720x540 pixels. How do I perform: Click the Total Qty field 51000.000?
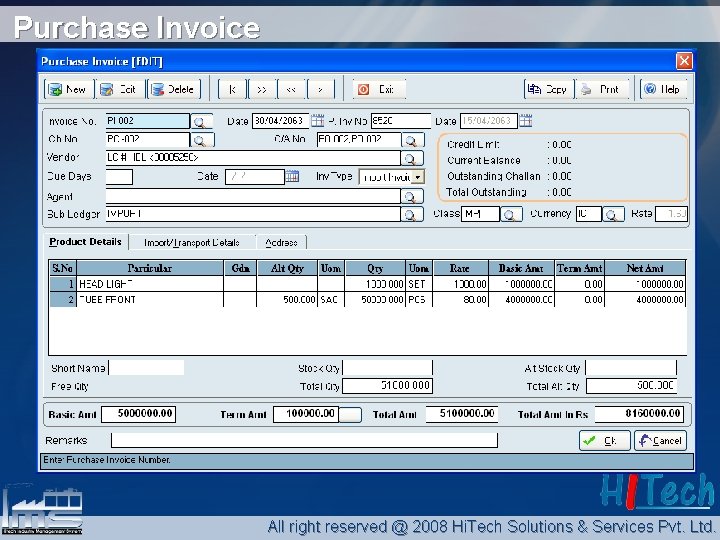(388, 386)
